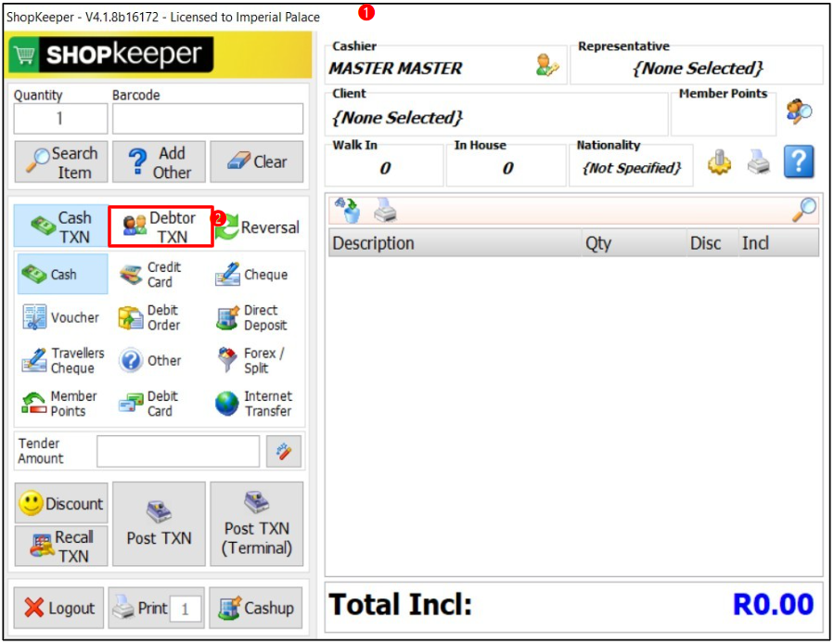Click the Qty column header
This screenshot has width=834, height=644.
(634, 243)
